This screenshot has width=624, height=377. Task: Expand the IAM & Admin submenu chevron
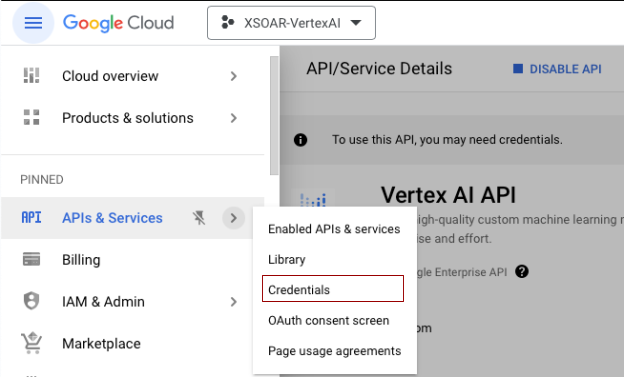click(x=234, y=302)
